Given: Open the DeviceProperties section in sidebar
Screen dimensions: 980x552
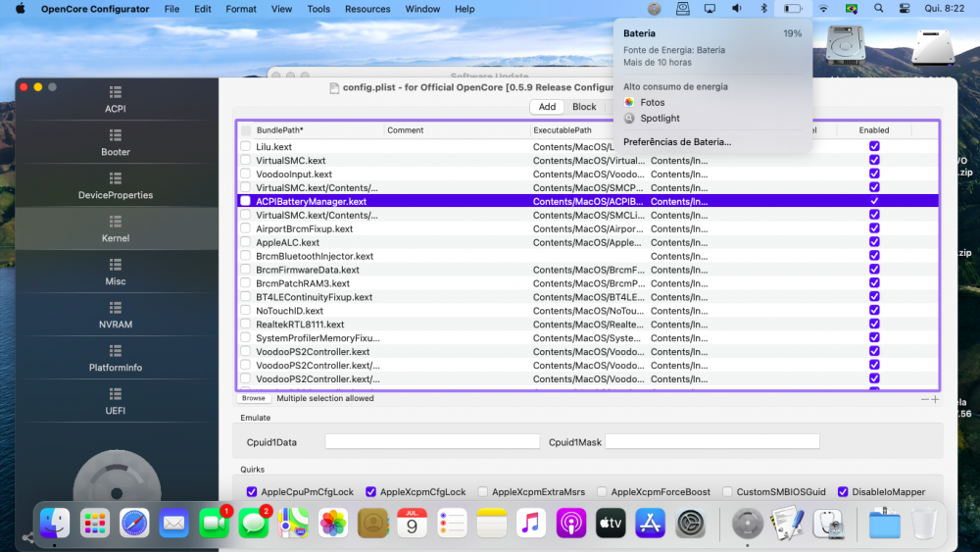Looking at the screenshot, I should (x=116, y=185).
